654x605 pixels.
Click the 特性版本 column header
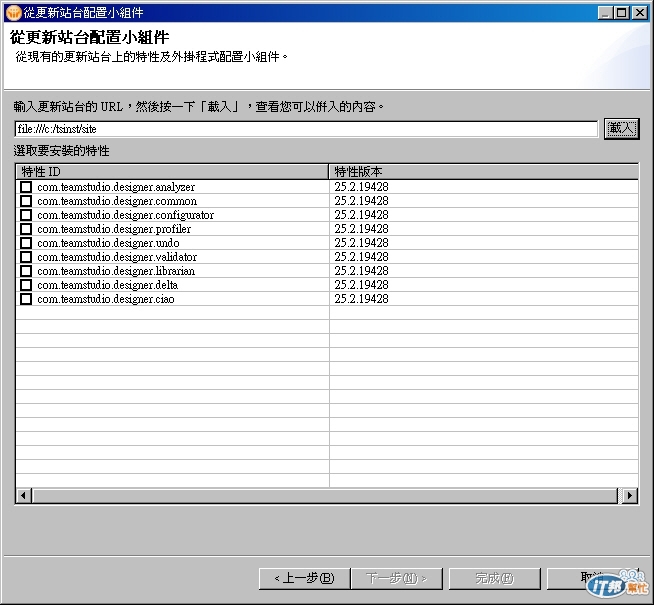tap(484, 171)
